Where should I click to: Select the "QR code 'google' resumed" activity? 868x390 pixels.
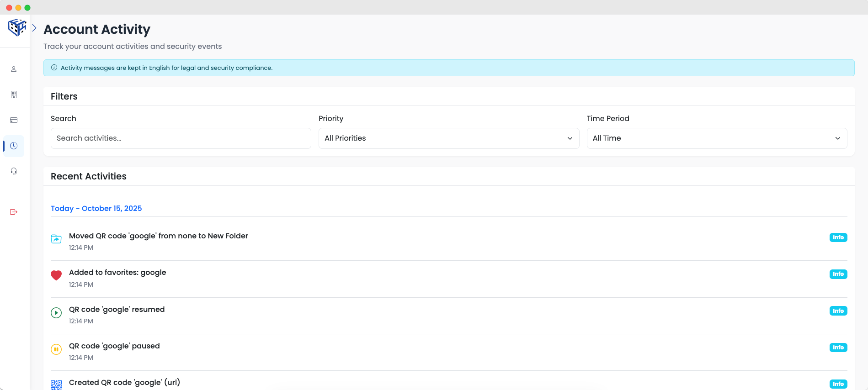(x=117, y=310)
